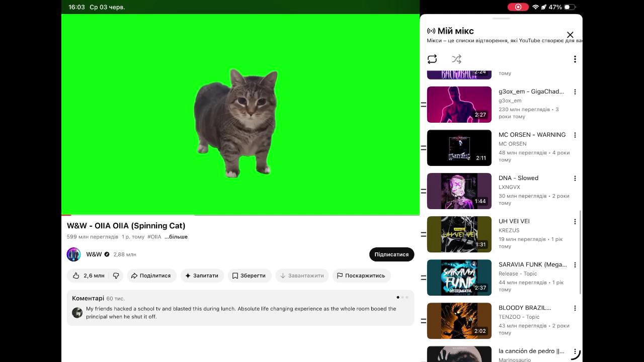This screenshot has width=644, height=362.
Task: Open playlist options menu below close button
Action: click(575, 59)
